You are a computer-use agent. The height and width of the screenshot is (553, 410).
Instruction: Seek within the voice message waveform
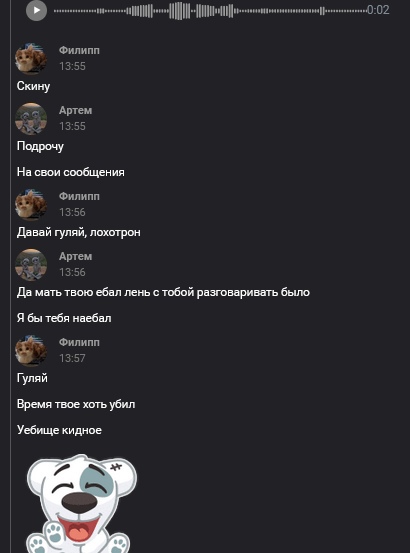point(210,11)
